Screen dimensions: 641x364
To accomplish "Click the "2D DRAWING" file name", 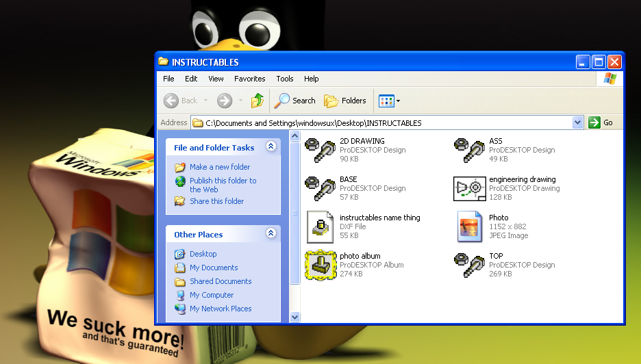I will (x=362, y=141).
